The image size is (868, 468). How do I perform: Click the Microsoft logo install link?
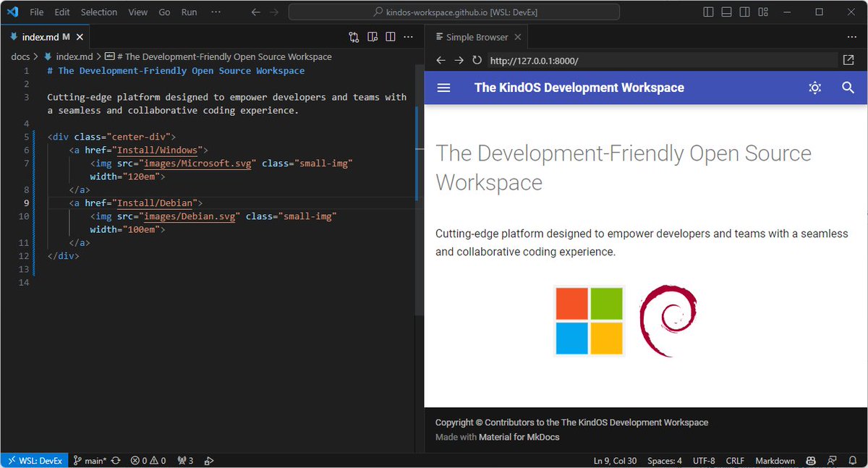(590, 320)
